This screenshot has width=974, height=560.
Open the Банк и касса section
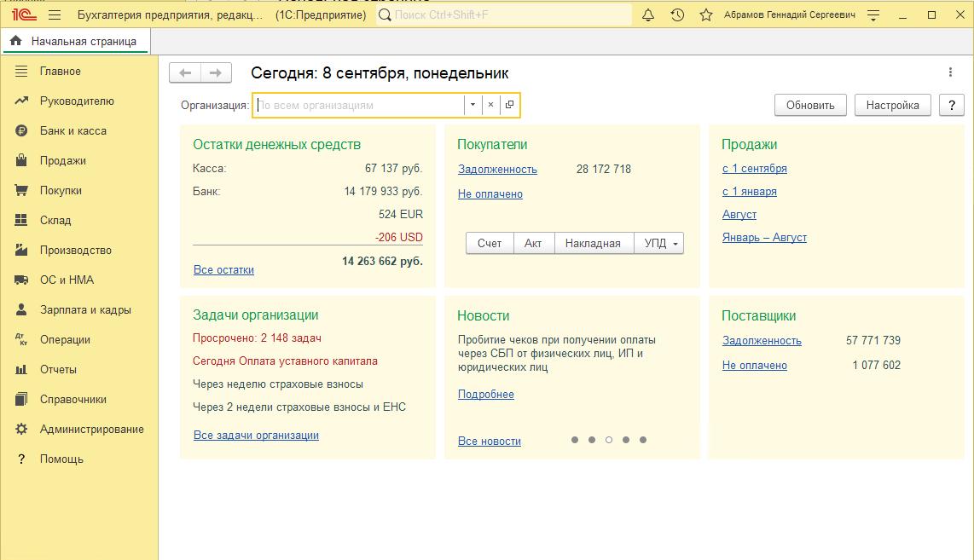[72, 130]
